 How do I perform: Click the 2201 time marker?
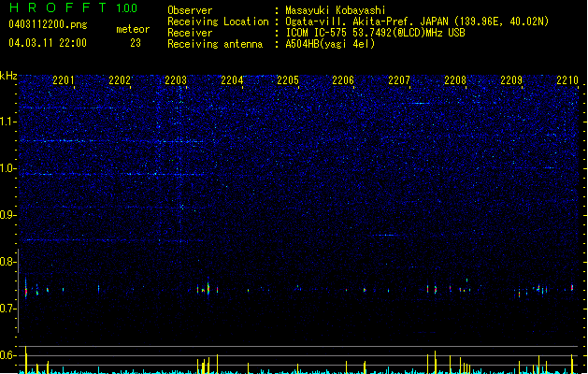click(63, 80)
